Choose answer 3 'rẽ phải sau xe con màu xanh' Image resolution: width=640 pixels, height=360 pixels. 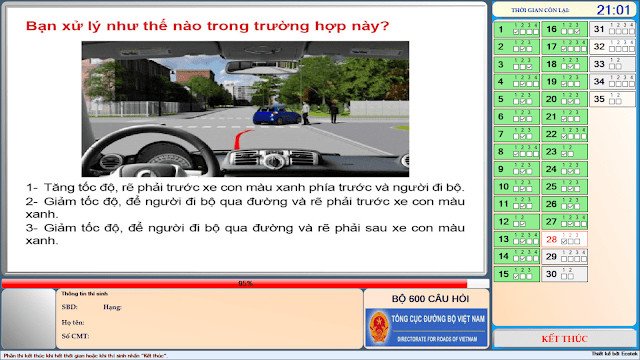click(x=245, y=234)
